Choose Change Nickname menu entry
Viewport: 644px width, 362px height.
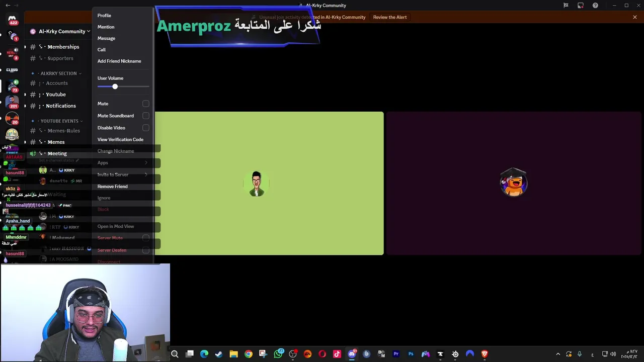116,151
